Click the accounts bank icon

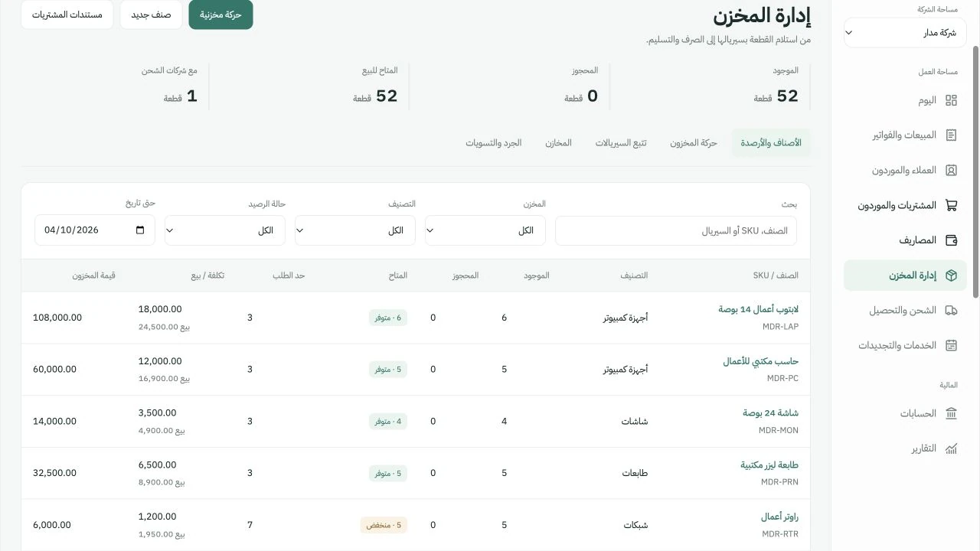tap(951, 413)
